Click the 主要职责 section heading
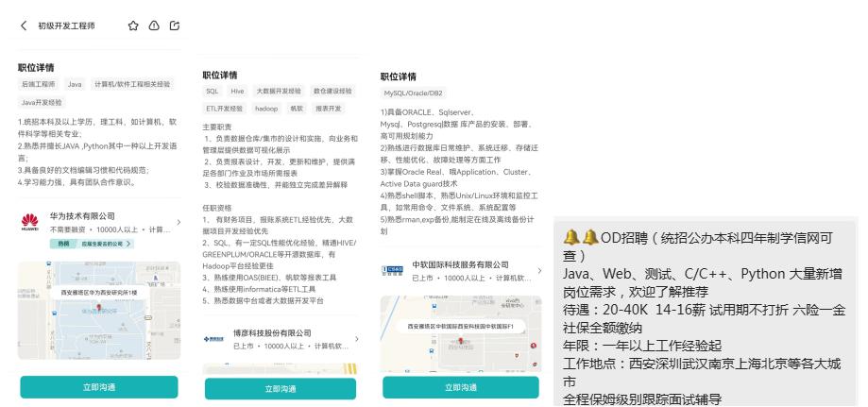The height and width of the screenshot is (407, 868). click(217, 127)
